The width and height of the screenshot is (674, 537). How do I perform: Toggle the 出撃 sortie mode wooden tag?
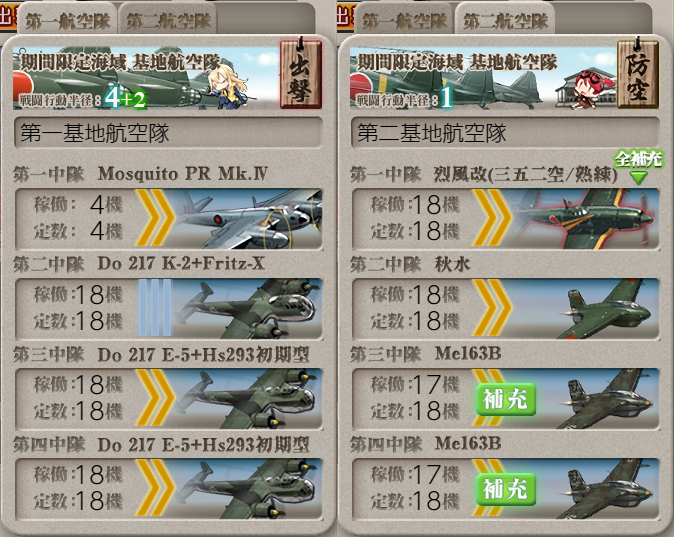pyautogui.click(x=300, y=74)
